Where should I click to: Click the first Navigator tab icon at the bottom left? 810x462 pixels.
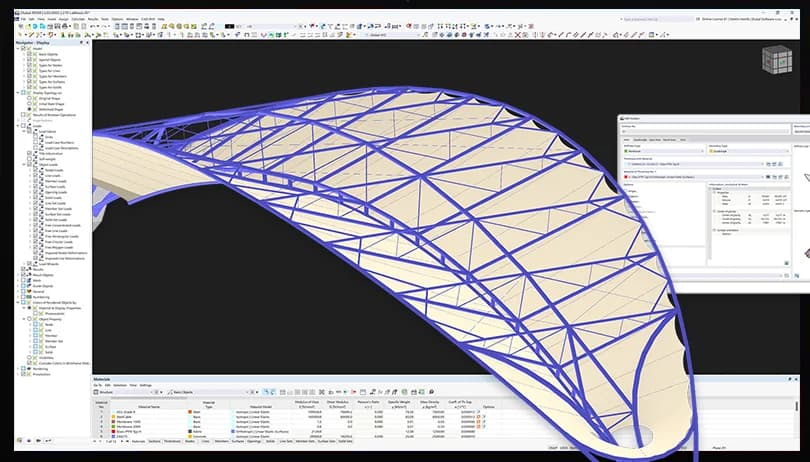point(20,440)
